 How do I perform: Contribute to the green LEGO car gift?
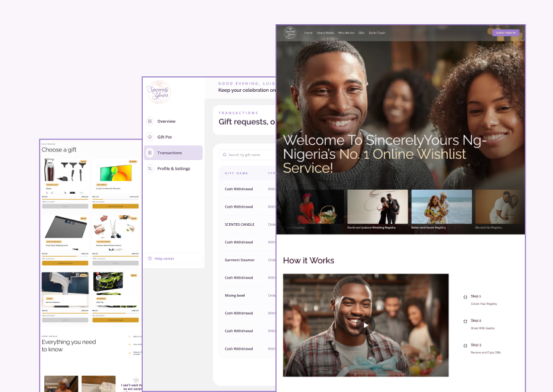(x=115, y=320)
